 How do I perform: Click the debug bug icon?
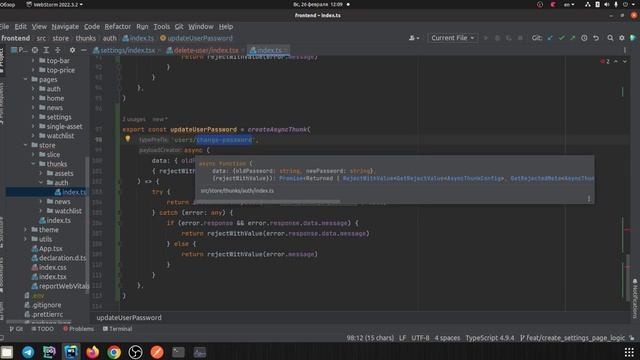pyautogui.click(x=497, y=38)
